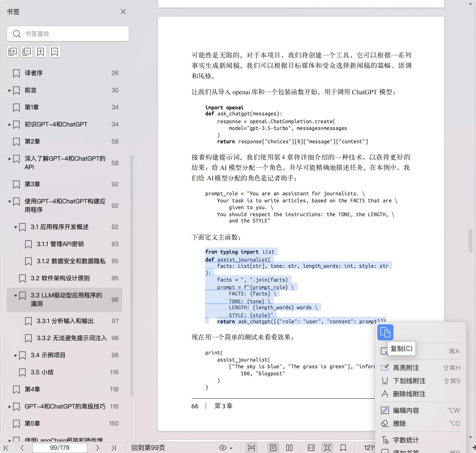Screen dimensions: 476x453
Task: Click the blue copy icon in context menu
Action: point(385,332)
